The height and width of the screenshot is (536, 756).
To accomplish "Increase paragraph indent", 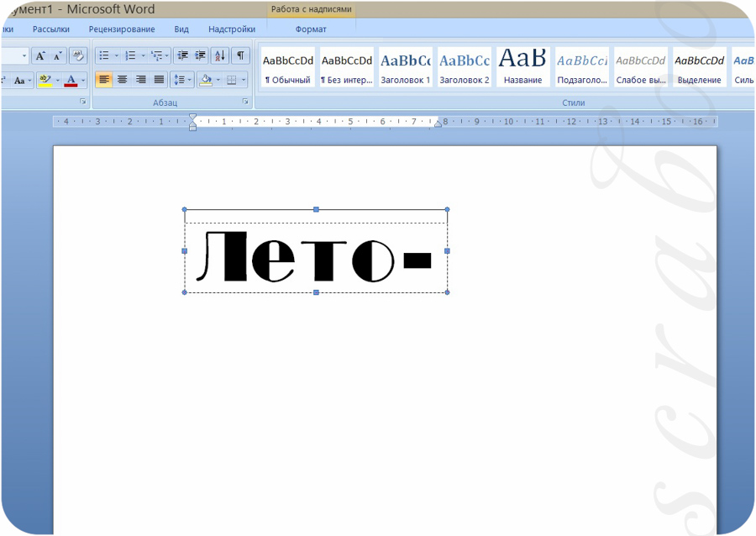I will pos(200,56).
